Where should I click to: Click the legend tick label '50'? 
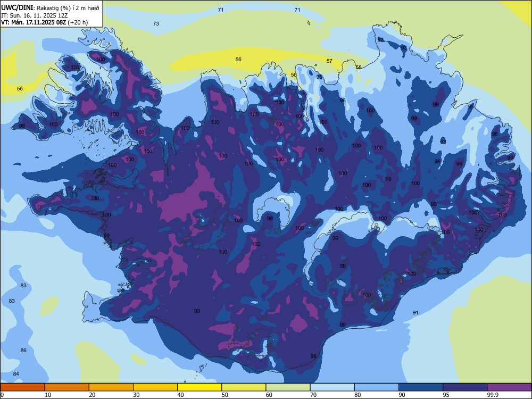(x=225, y=395)
